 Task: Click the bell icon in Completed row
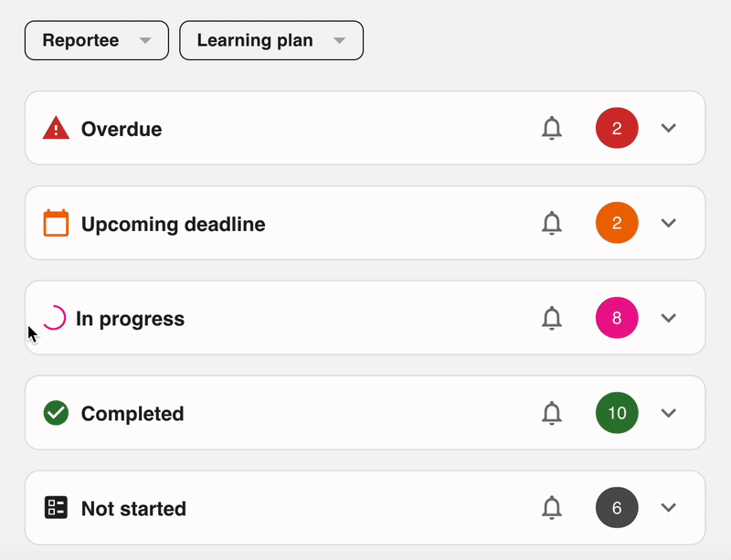coord(552,413)
